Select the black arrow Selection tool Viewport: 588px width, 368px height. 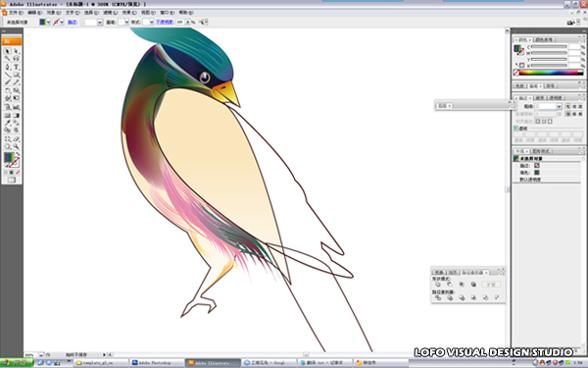click(7, 51)
